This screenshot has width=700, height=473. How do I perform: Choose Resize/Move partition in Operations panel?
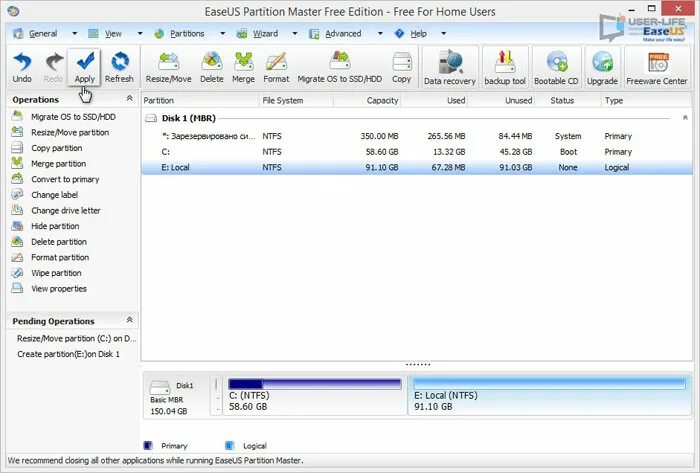(70, 133)
